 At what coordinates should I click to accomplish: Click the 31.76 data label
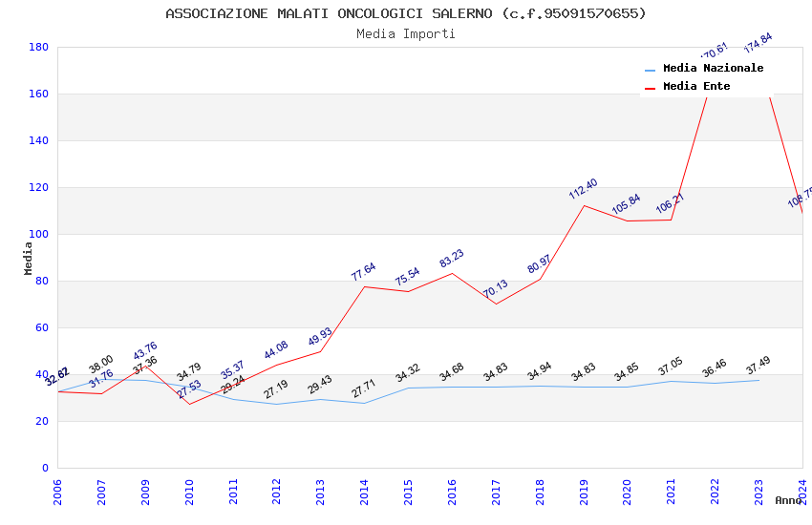[101, 379]
